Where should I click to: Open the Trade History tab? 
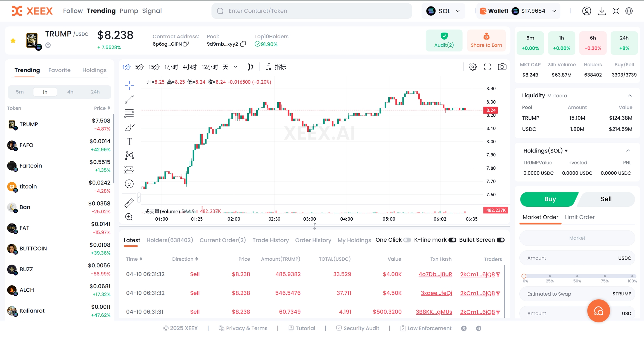[x=270, y=240]
